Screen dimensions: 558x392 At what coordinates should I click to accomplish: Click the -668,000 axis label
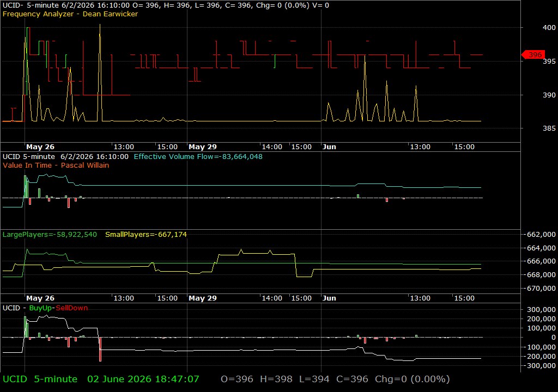tap(539, 274)
